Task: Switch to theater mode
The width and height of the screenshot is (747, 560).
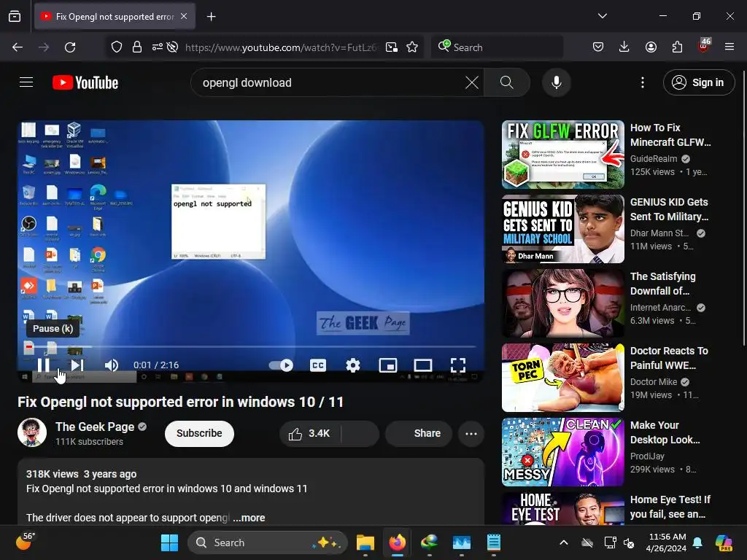Action: 422,365
